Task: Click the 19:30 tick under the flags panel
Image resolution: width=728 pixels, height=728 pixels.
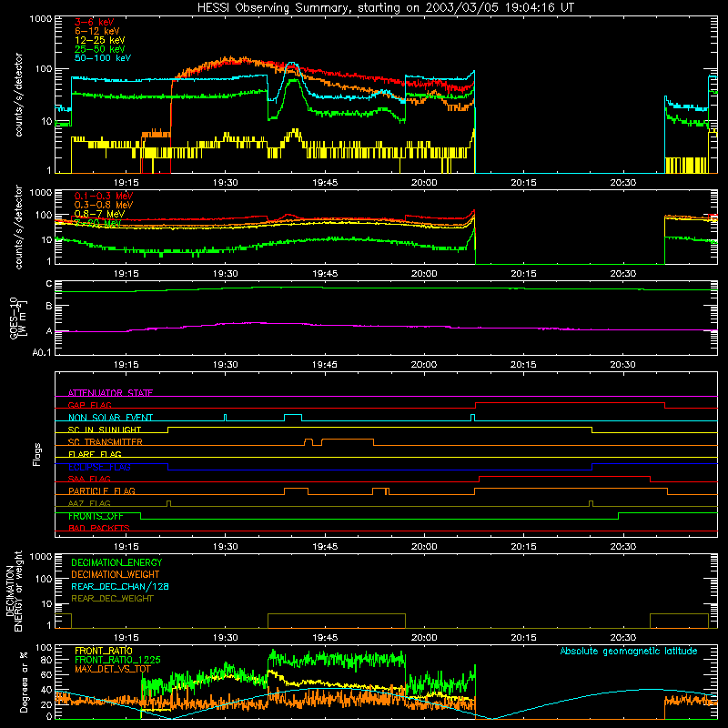Action: click(x=225, y=547)
